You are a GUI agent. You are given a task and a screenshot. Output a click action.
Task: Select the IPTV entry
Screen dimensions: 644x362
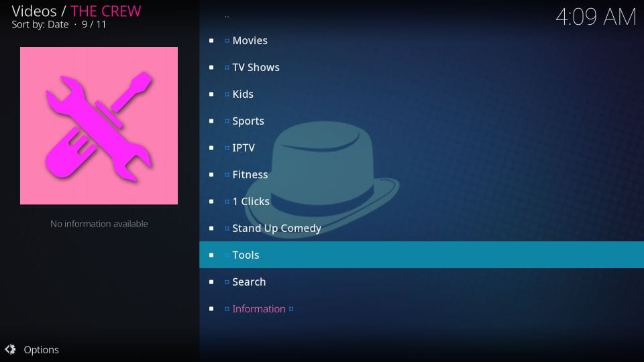click(x=421, y=147)
